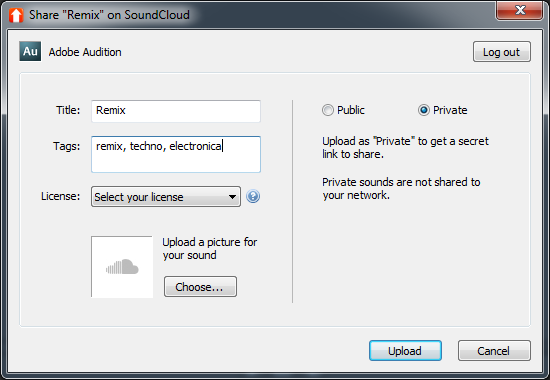Click the License dropdown arrow
Viewport: 550px width, 380px height.
click(x=232, y=197)
